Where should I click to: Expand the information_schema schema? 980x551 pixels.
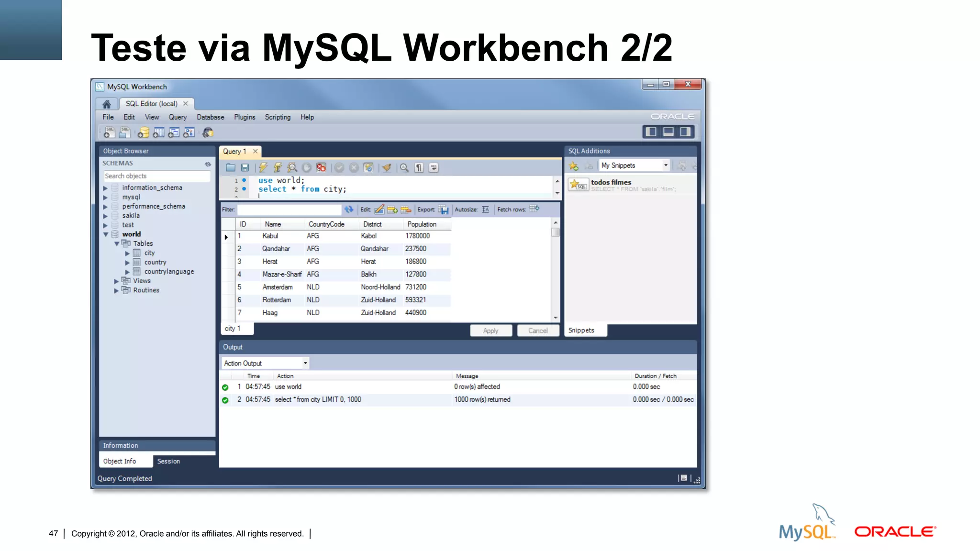105,188
